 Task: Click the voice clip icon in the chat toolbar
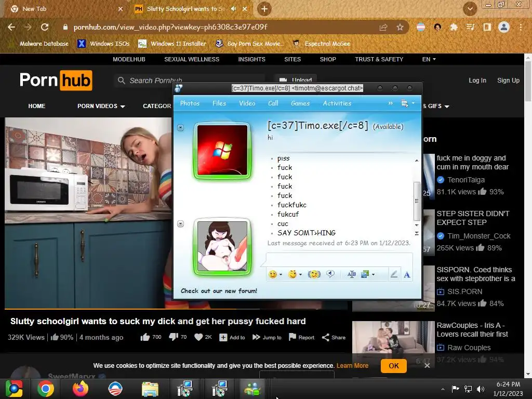[x=330, y=274]
